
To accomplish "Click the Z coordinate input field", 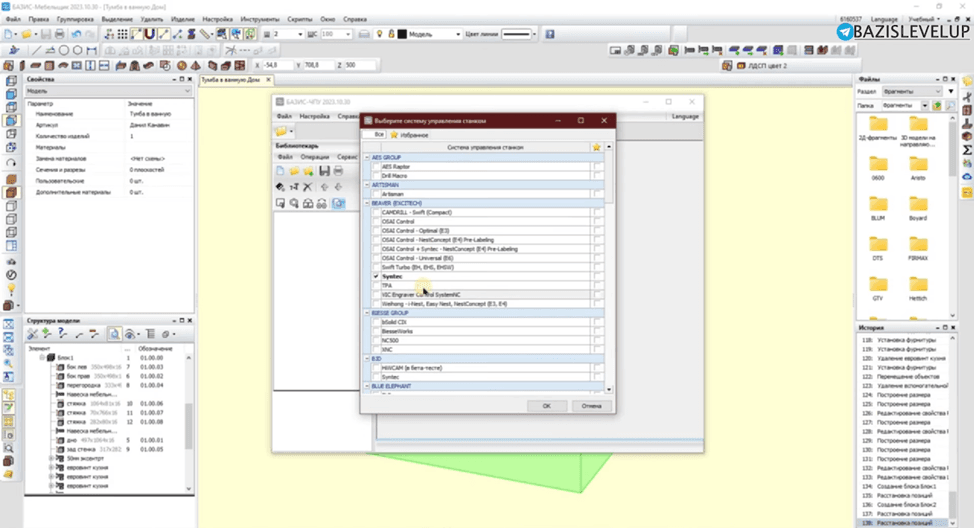I will point(360,65).
